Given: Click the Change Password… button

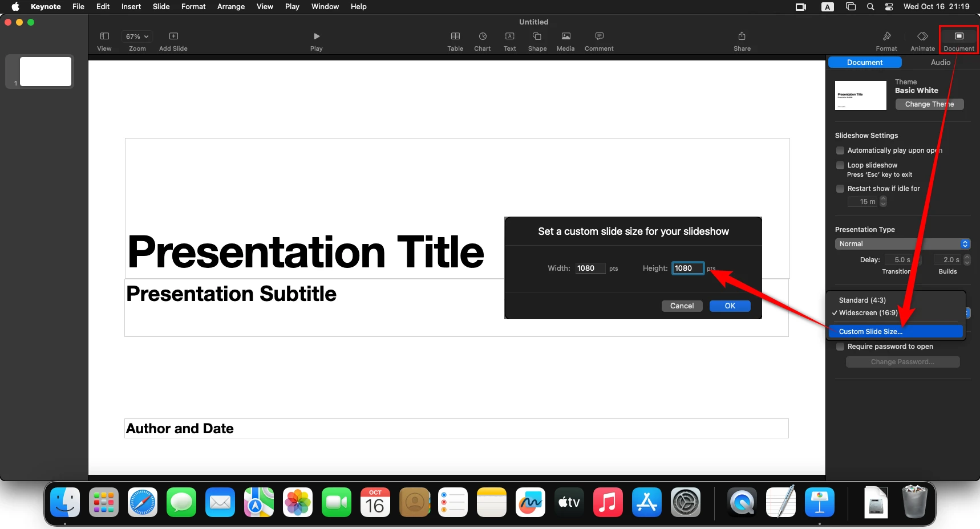Looking at the screenshot, I should 902,362.
